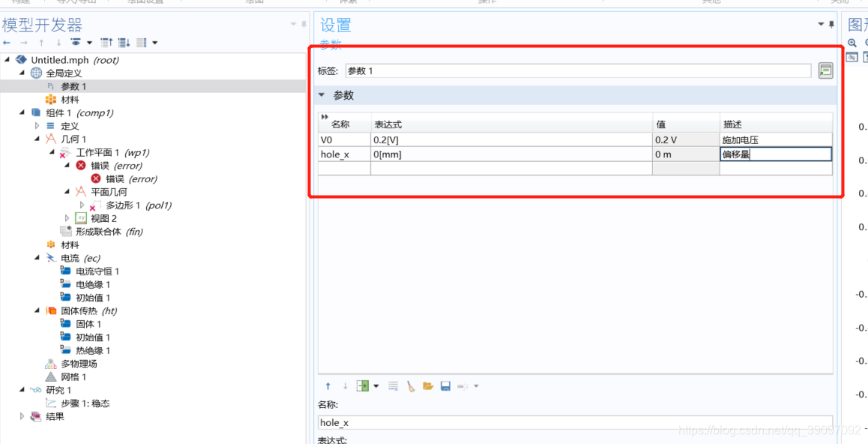The height and width of the screenshot is (444, 868).
Task: Click the blue move-row-up arrow below table
Action: (328, 385)
